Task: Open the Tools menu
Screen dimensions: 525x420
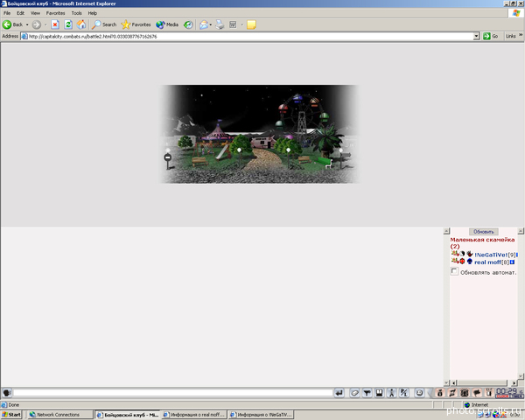Action: coord(76,13)
